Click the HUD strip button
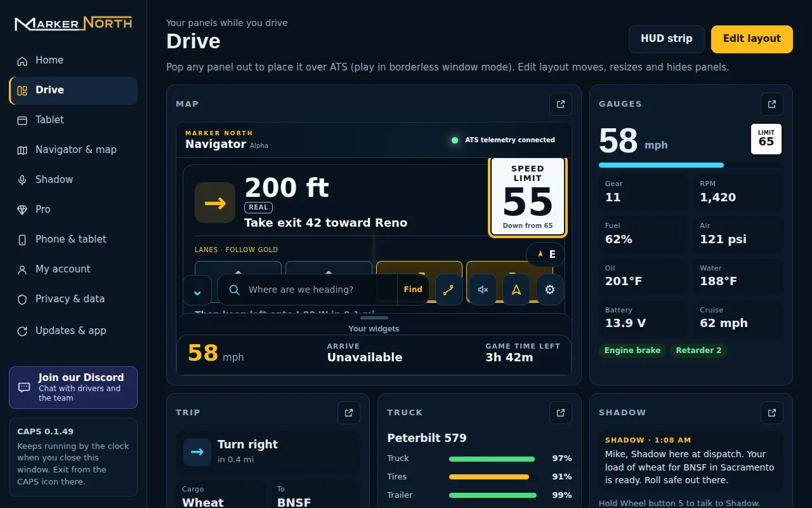 pyautogui.click(x=666, y=39)
